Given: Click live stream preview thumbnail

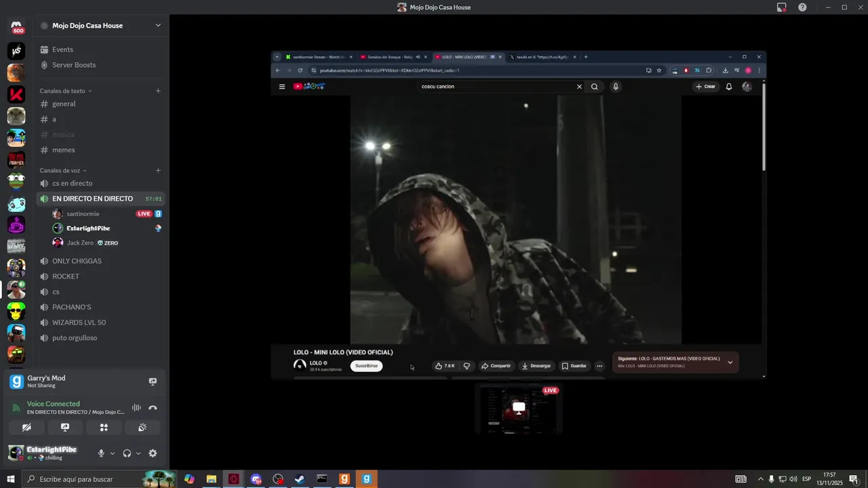Looking at the screenshot, I should 519,409.
